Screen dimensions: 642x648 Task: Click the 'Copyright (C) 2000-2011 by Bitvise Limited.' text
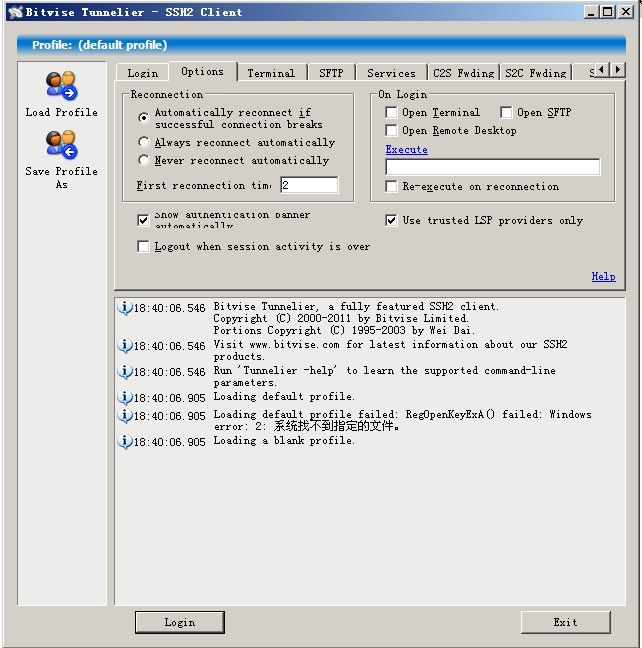coord(341,318)
